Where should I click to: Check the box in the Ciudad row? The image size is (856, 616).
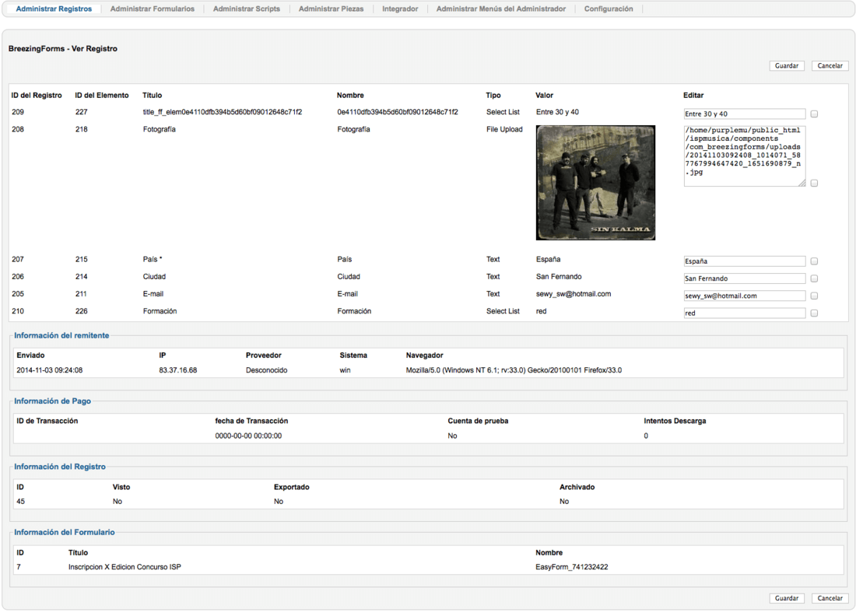[x=814, y=278]
